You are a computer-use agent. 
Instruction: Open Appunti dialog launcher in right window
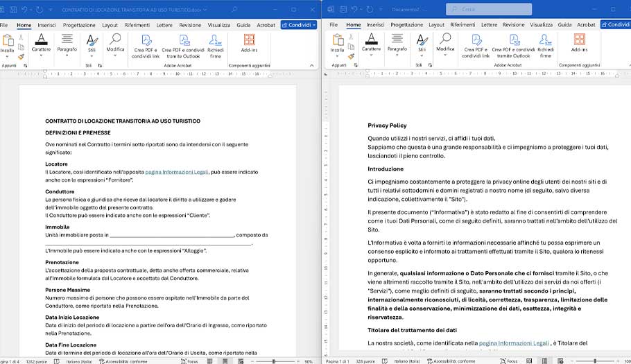click(x=355, y=64)
